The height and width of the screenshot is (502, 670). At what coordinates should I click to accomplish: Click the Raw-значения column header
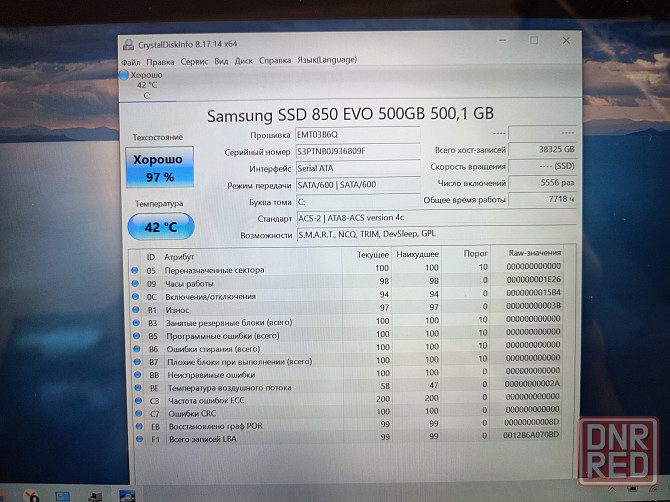[x=535, y=253]
